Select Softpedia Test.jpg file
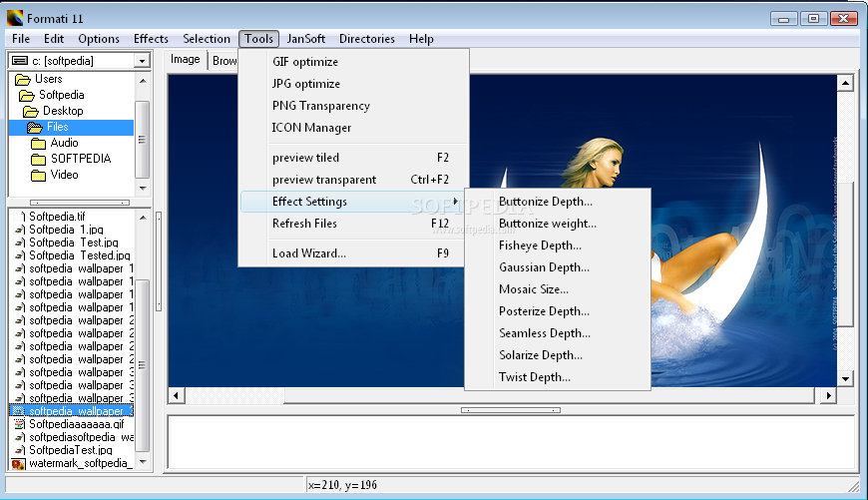Viewport: 868px width, 500px height. (x=74, y=243)
